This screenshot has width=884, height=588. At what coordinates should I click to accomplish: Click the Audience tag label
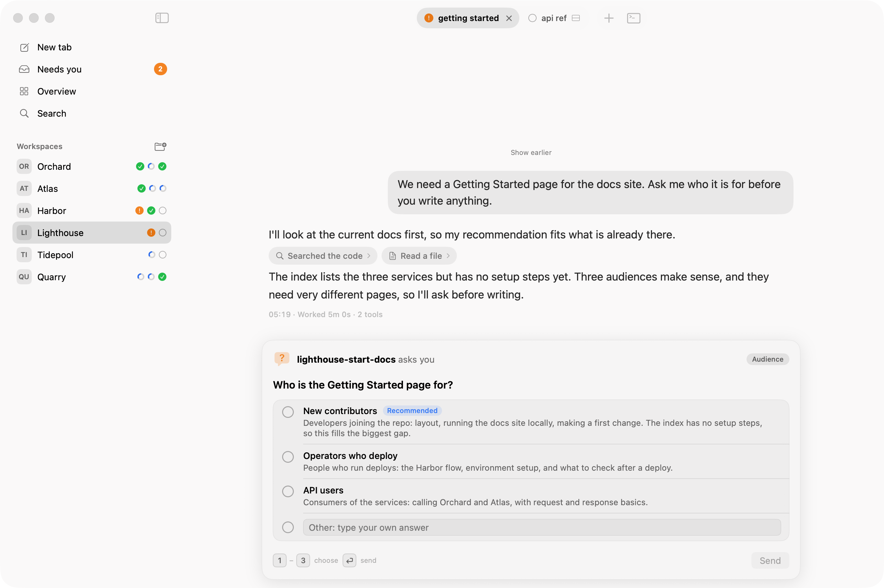[768, 359]
